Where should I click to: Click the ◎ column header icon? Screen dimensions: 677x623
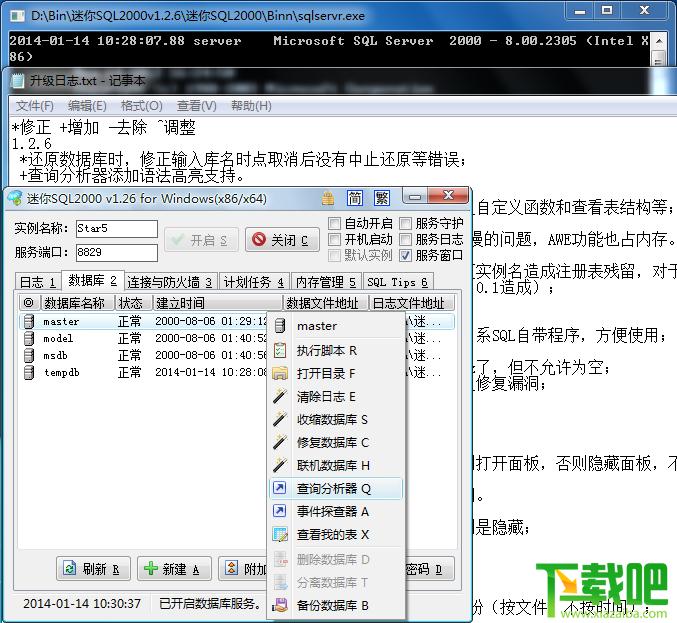(28, 303)
